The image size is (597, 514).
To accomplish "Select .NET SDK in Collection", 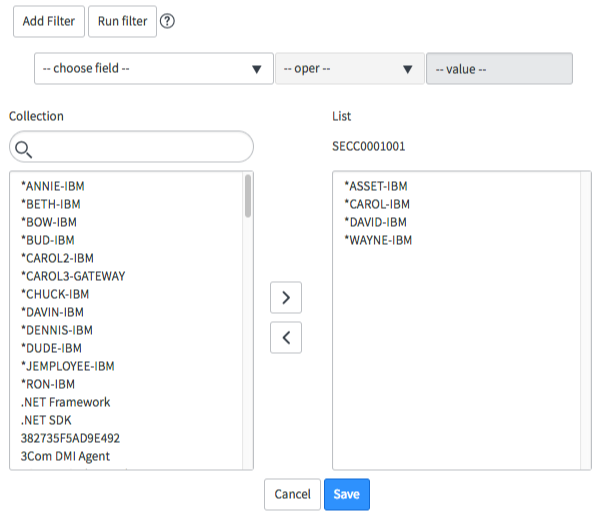I will pyautogui.click(x=46, y=420).
